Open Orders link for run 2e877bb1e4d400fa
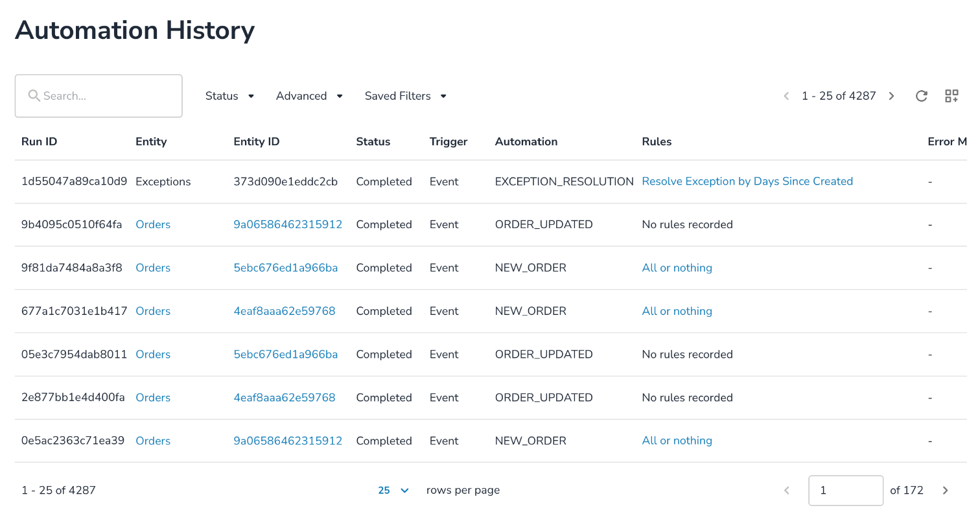This screenshot has width=980, height=521. 153,398
